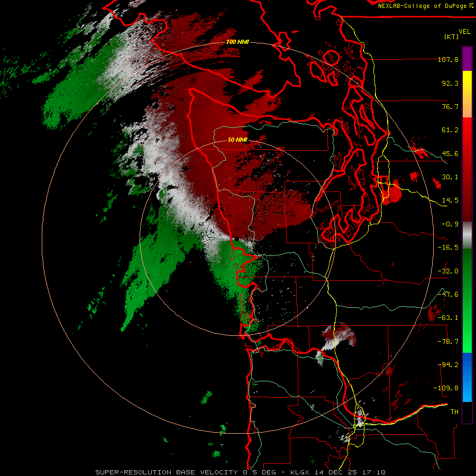Select the 92.3 velocity scale value
The width and height of the screenshot is (476, 476).
[450, 83]
